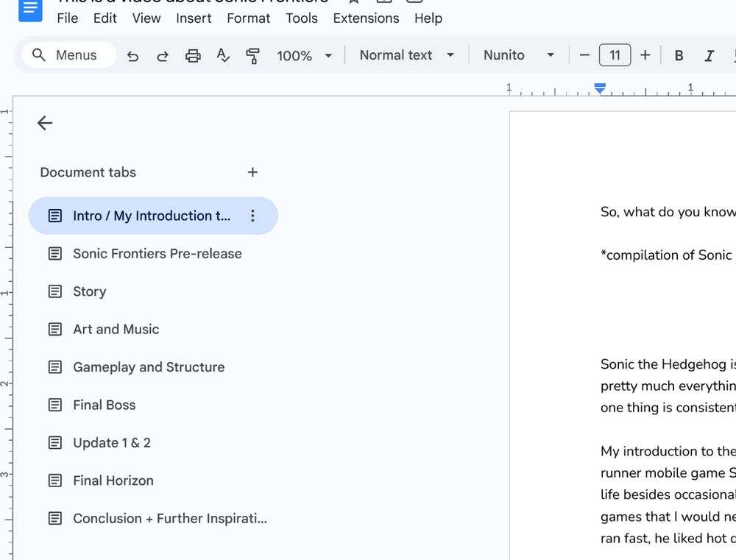
Task: Open the File menu
Action: pyautogui.click(x=68, y=18)
